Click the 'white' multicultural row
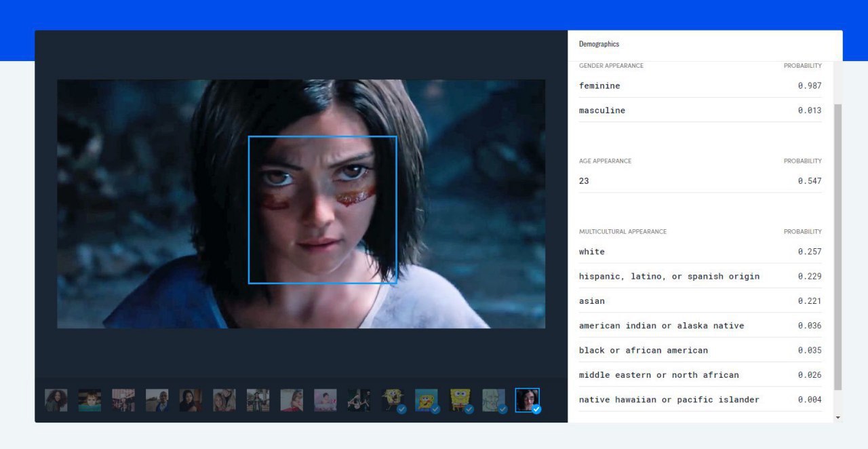This screenshot has height=449, width=868. pos(701,252)
